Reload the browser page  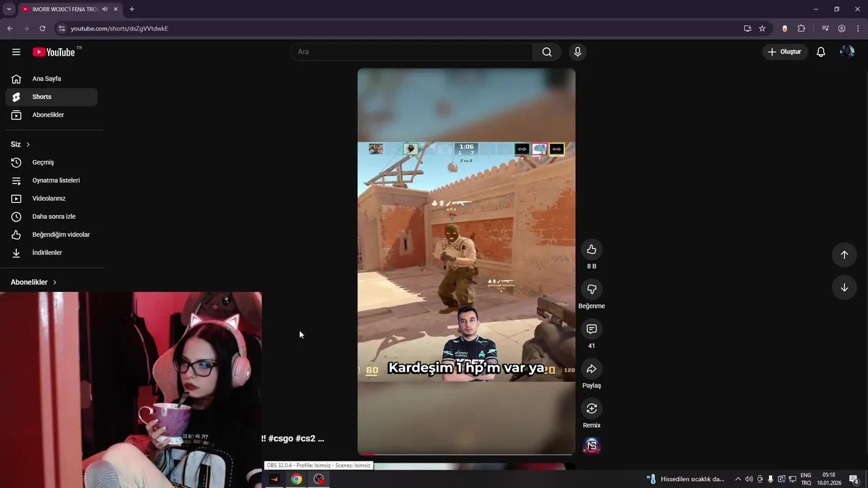pyautogui.click(x=42, y=28)
